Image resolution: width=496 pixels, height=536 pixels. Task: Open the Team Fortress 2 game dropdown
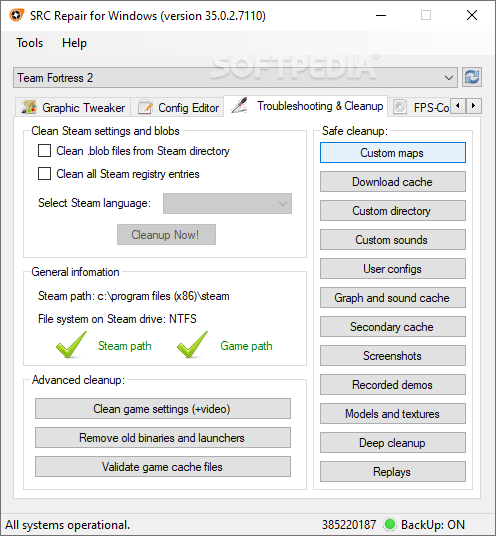coord(235,78)
